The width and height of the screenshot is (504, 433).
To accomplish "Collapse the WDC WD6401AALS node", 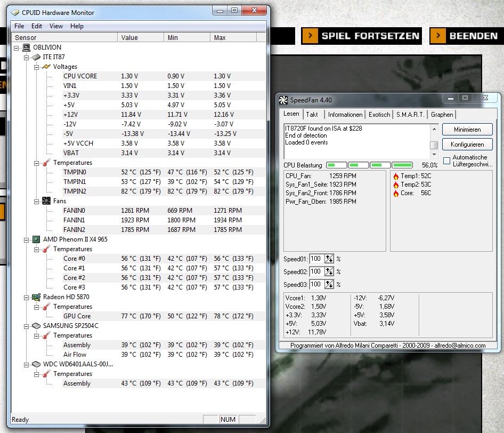I will pos(26,365).
